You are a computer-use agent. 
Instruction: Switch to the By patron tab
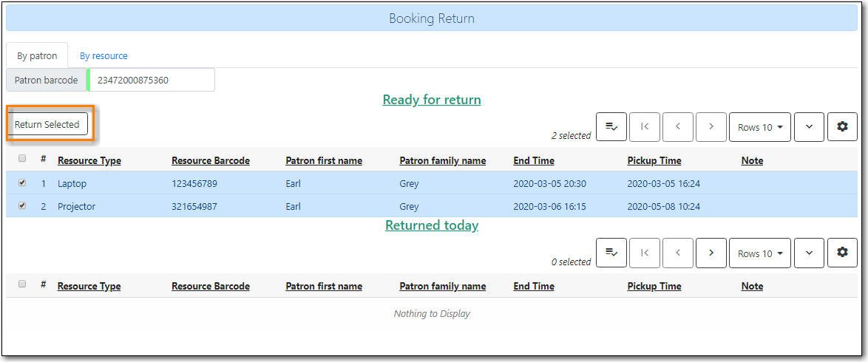[x=37, y=56]
